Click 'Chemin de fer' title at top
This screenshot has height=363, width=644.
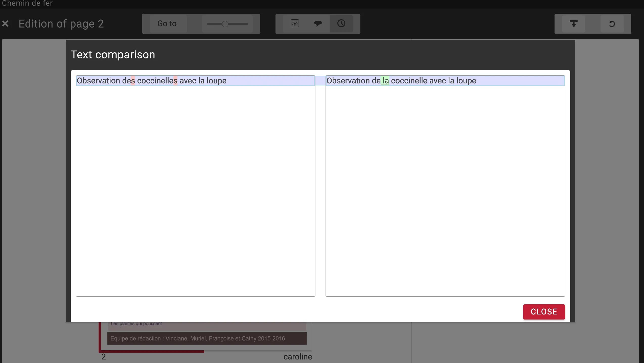tap(27, 3)
